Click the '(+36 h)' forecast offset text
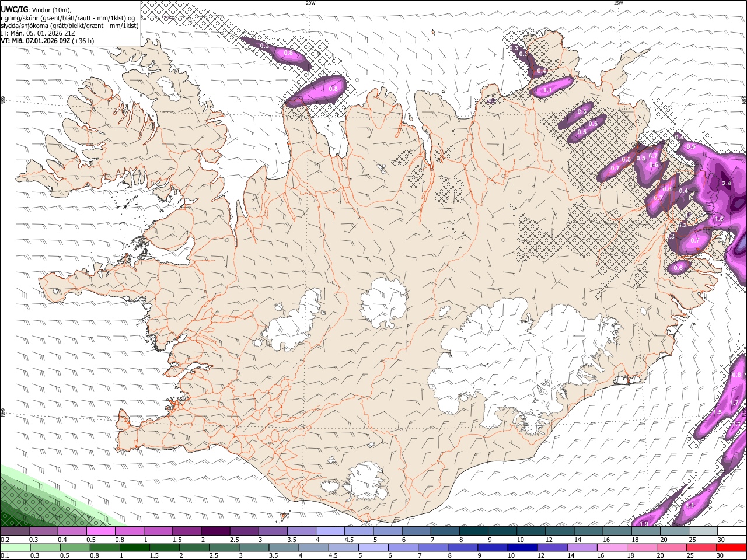Viewport: 747px width, 560px height. 83,41
